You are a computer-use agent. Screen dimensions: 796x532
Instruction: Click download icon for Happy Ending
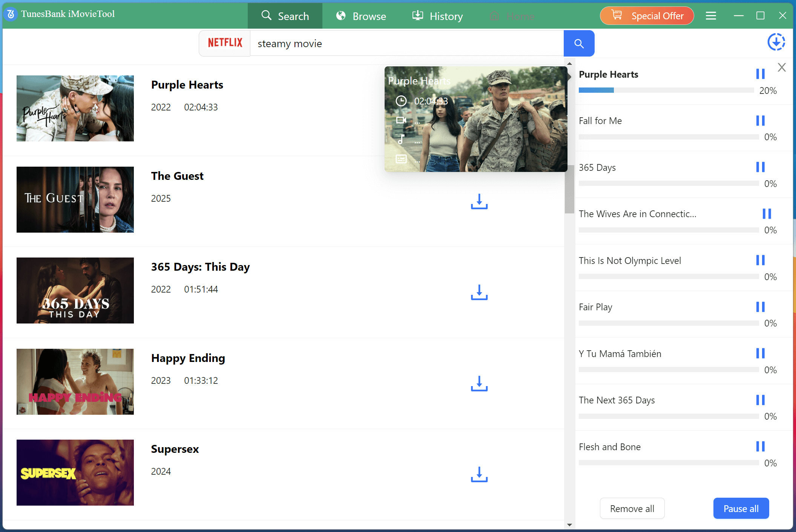479,383
